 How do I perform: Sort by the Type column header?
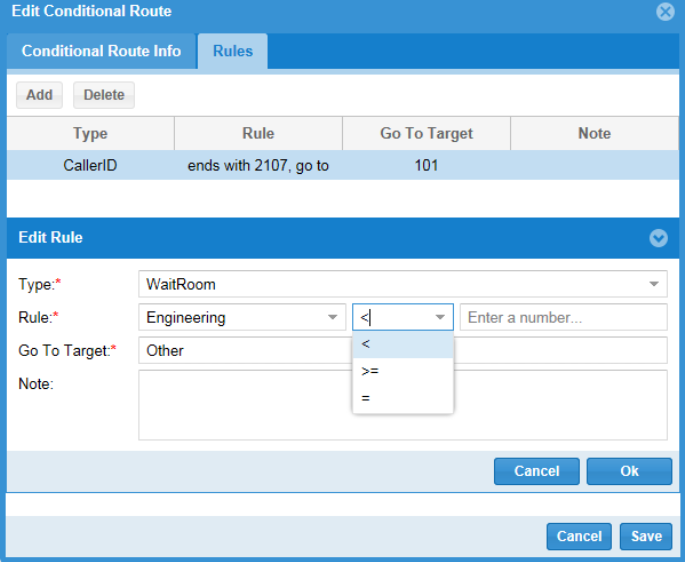point(90,133)
